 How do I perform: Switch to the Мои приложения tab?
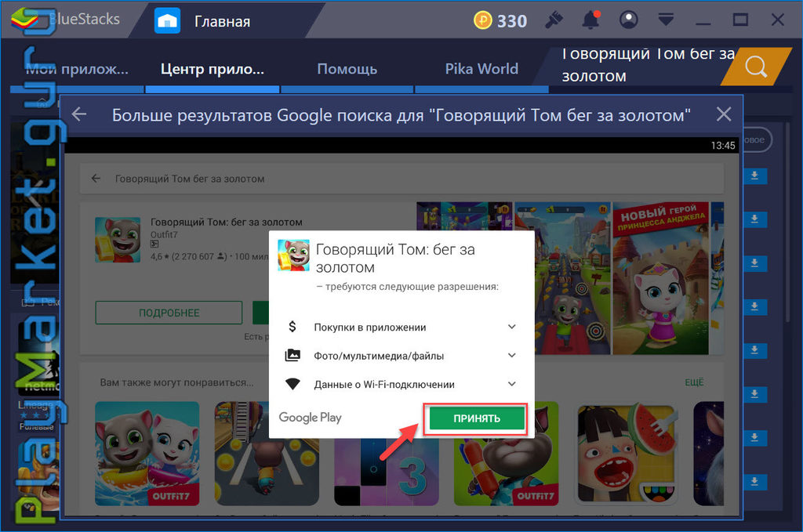[77, 69]
